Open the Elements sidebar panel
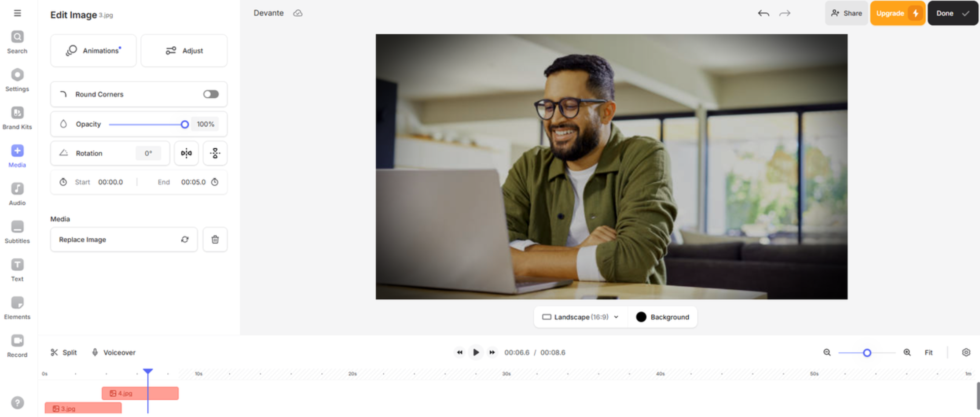Viewport: 980px width, 417px height. (17, 308)
